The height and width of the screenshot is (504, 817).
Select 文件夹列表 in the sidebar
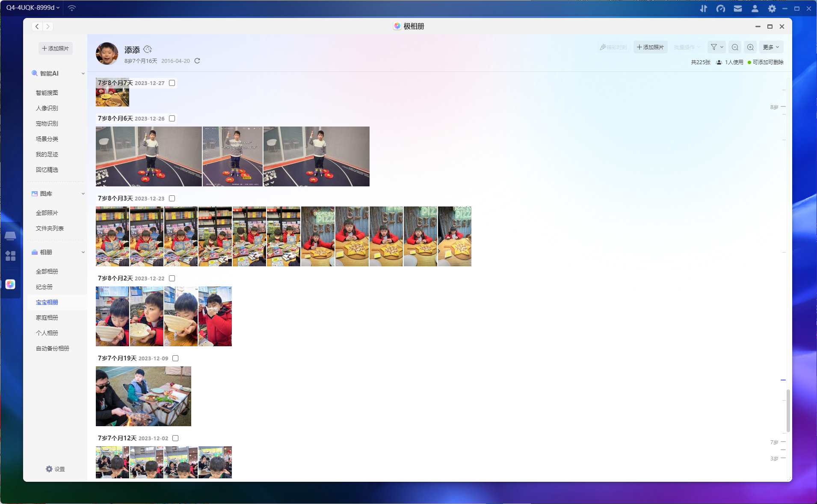(50, 228)
